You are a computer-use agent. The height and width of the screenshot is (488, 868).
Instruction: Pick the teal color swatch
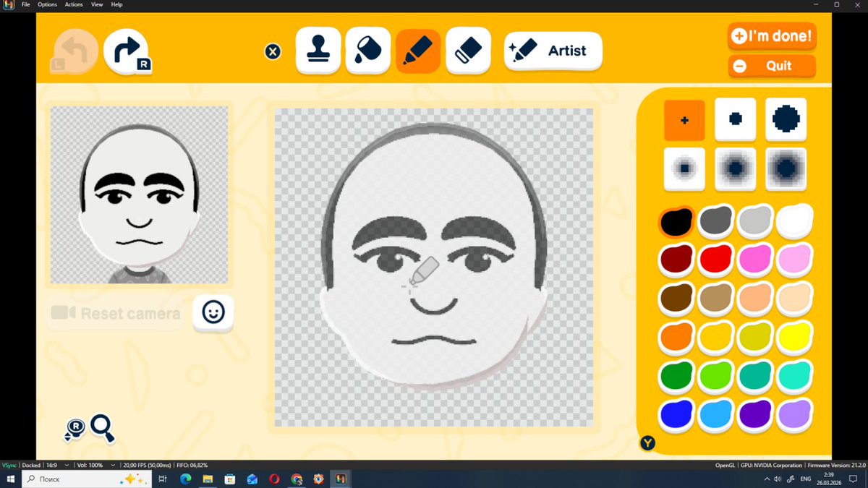(x=755, y=376)
